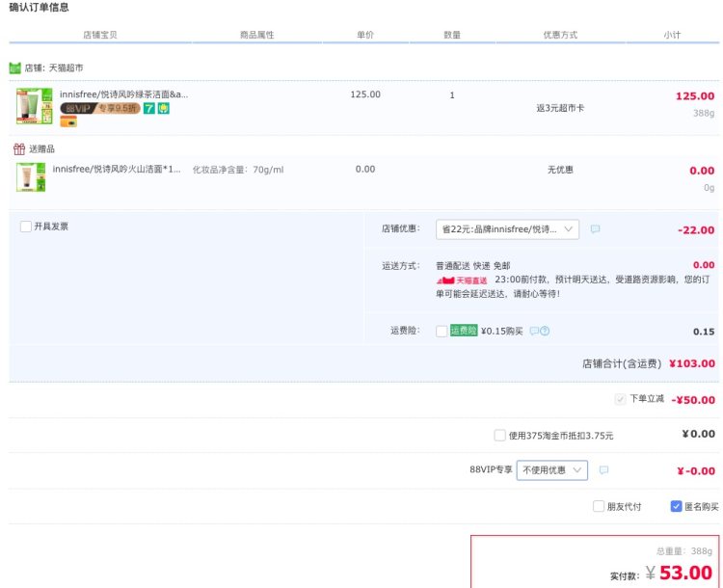Click the -22.00 shop discount amount

[x=696, y=230]
